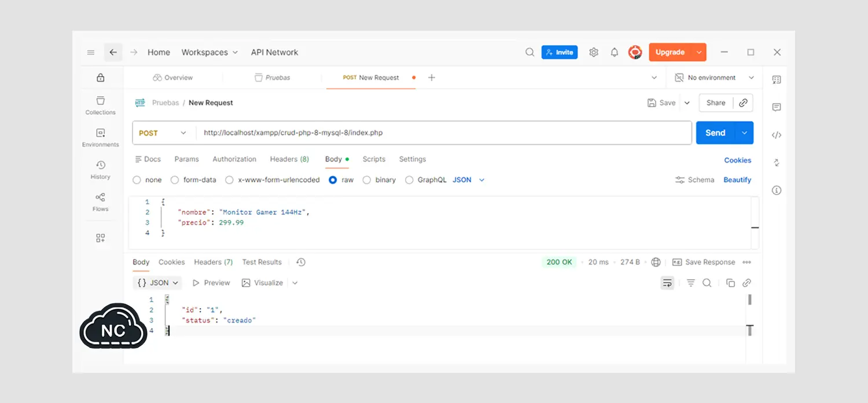Image resolution: width=868 pixels, height=403 pixels.
Task: Select the x-www-form-urlencoded body type
Action: pos(229,180)
